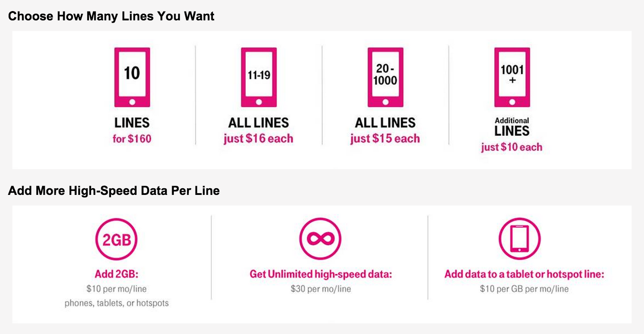Select "just $16 each" pricing text
Viewport: 644px width, 334px height.
258,139
